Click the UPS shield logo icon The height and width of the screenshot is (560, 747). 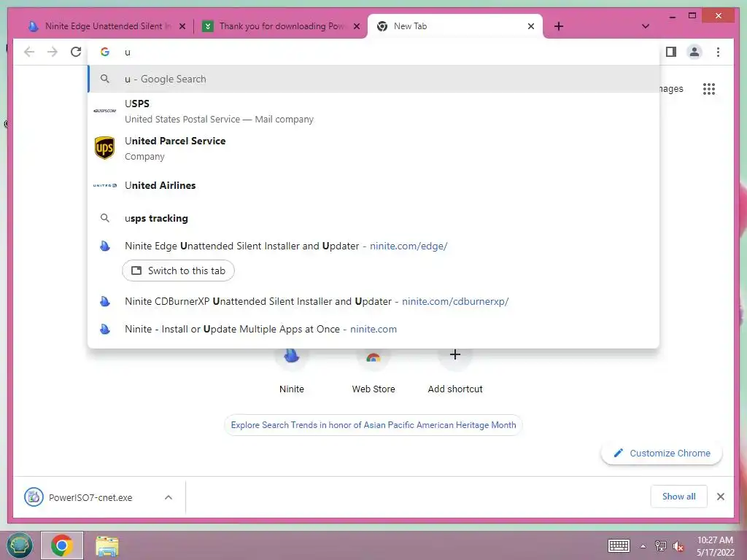click(x=105, y=148)
